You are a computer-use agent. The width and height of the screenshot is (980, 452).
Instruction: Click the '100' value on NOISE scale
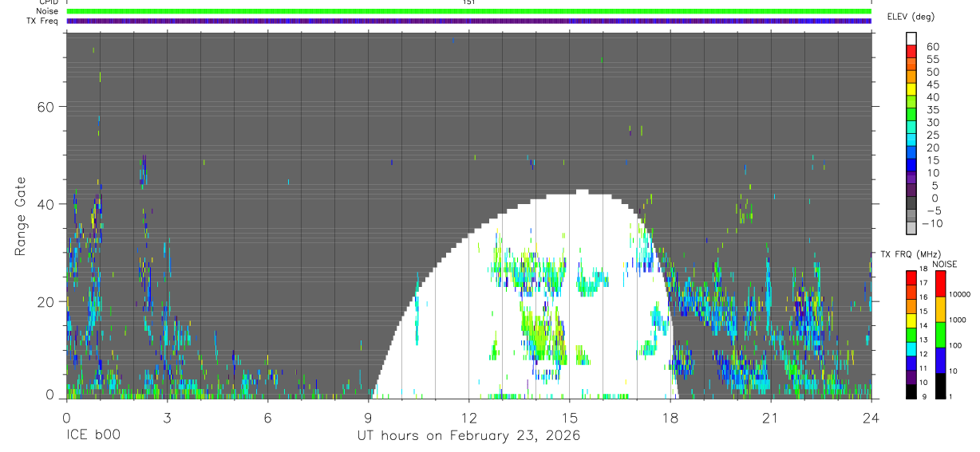click(x=954, y=345)
